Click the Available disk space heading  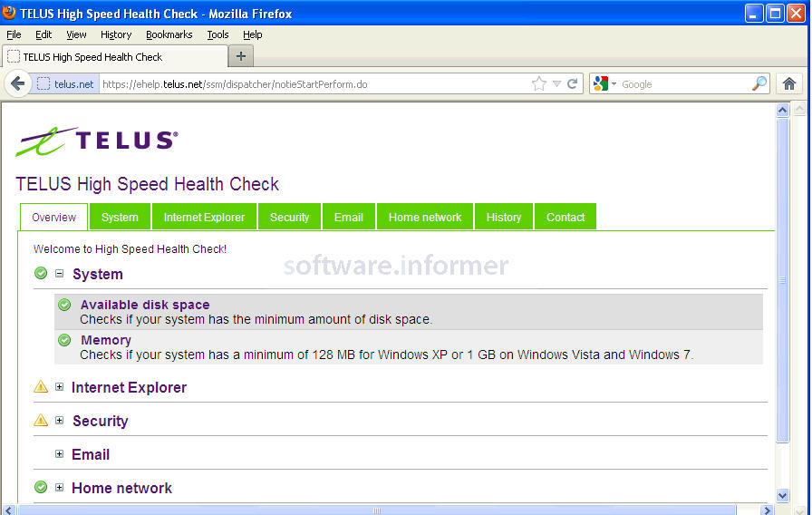(145, 305)
